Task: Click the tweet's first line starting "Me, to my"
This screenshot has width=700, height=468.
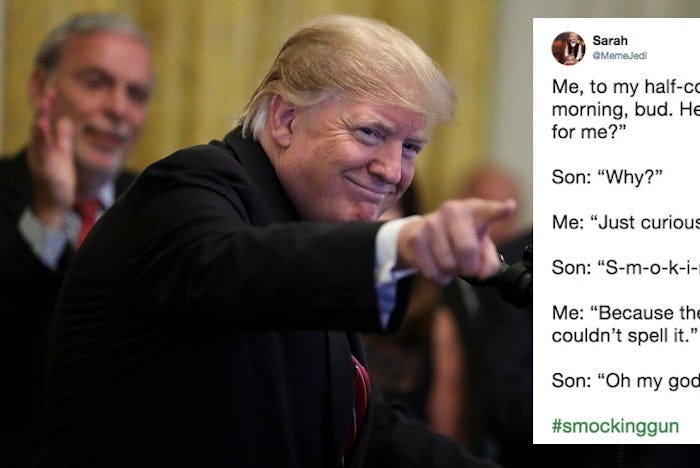Action: [625, 87]
